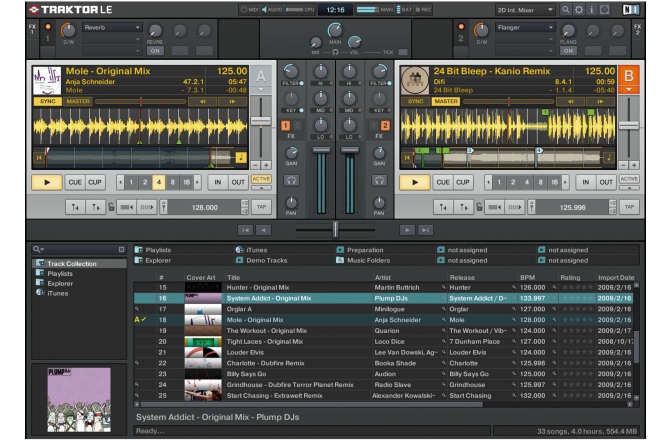Sort by BPM column header

point(527,277)
